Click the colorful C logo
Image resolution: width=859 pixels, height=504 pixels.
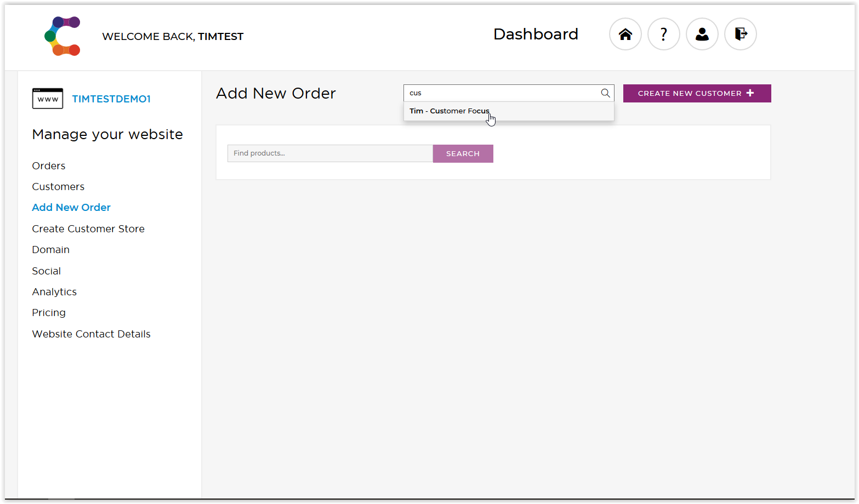62,36
